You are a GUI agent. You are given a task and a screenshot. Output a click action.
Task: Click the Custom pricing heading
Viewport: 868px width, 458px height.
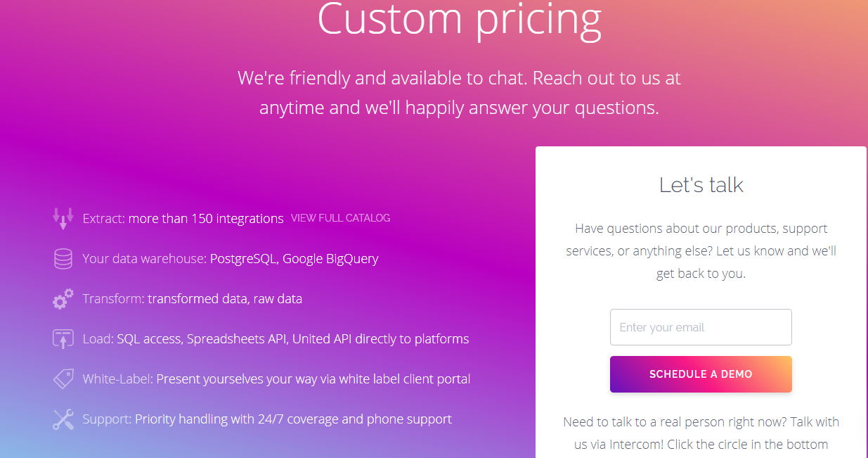[x=459, y=20]
